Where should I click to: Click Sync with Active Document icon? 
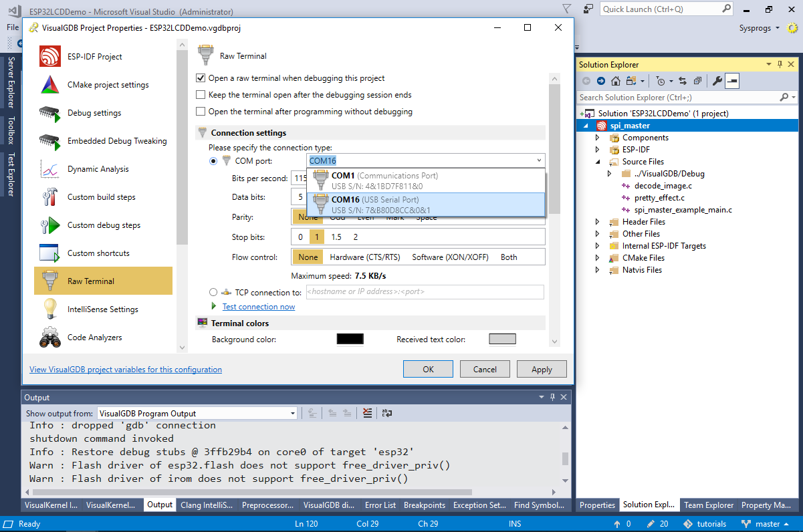[x=683, y=81]
